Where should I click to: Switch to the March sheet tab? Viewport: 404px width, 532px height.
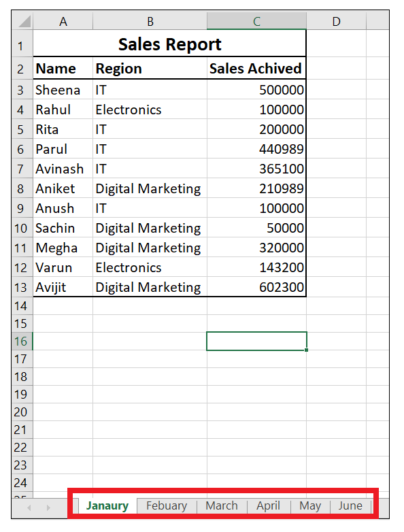click(x=222, y=505)
